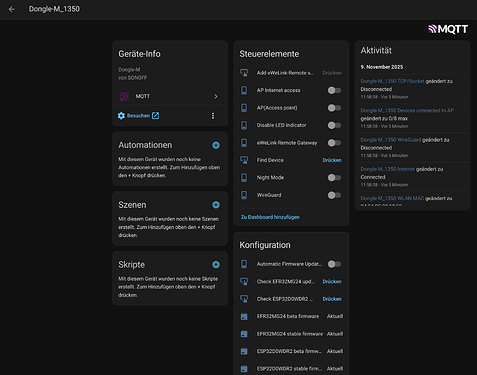Open MQTT integration via the chevron arrow
The image size is (477, 375).
[x=216, y=96]
